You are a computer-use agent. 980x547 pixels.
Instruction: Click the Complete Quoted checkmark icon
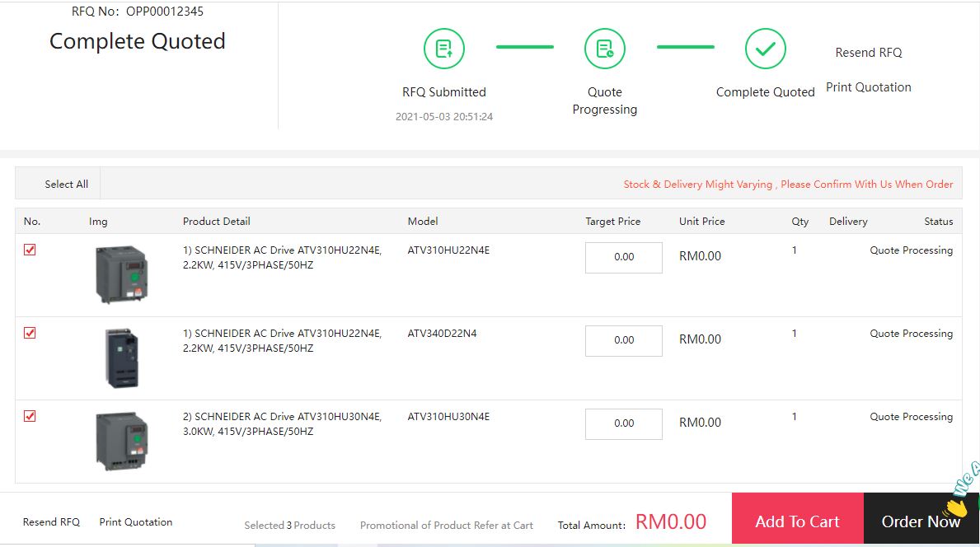click(x=765, y=49)
